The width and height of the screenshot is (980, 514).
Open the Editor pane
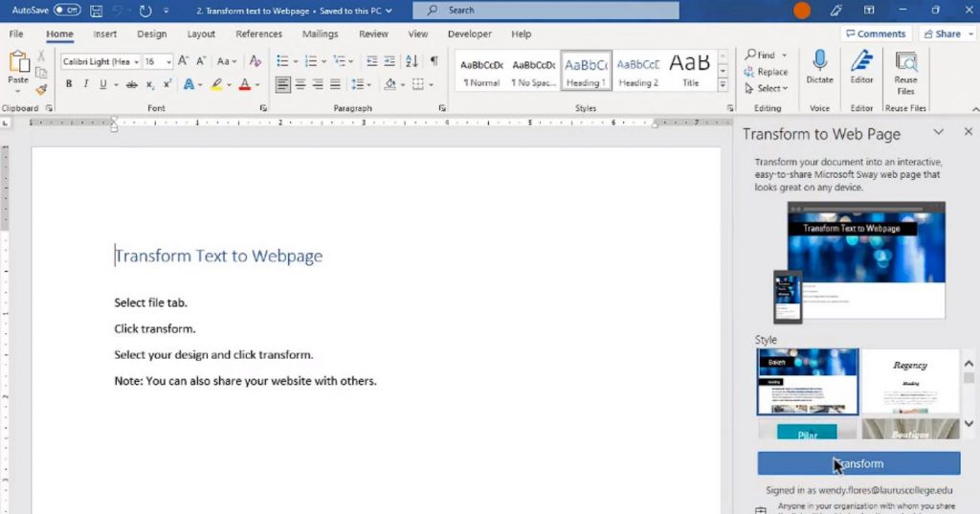(x=861, y=68)
